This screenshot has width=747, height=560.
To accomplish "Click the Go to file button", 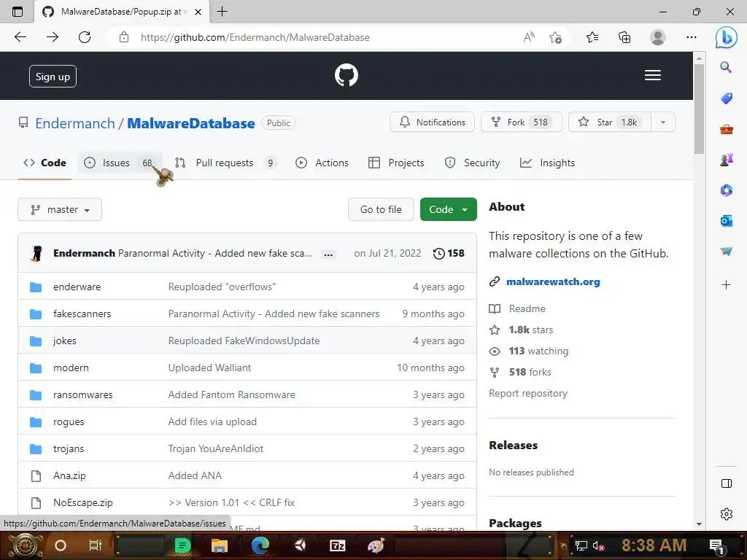I will (381, 209).
